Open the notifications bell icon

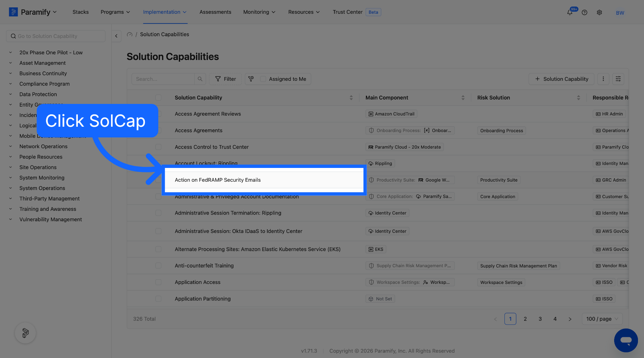pyautogui.click(x=570, y=12)
